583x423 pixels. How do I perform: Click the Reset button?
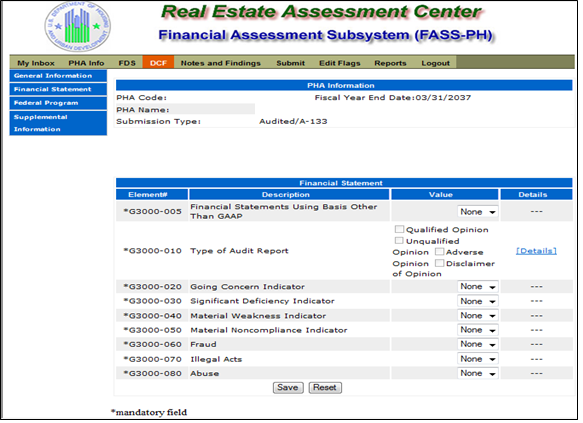click(x=325, y=388)
